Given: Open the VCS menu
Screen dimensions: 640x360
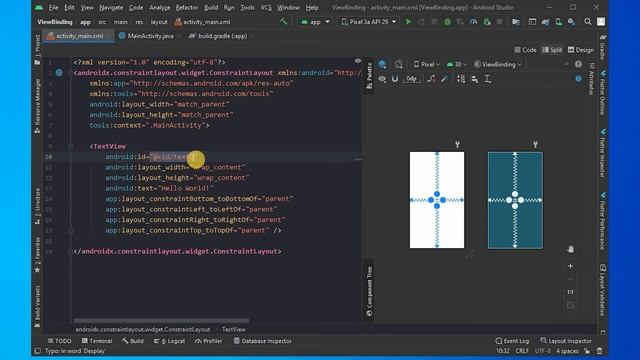Looking at the screenshot, I should click(266, 7).
